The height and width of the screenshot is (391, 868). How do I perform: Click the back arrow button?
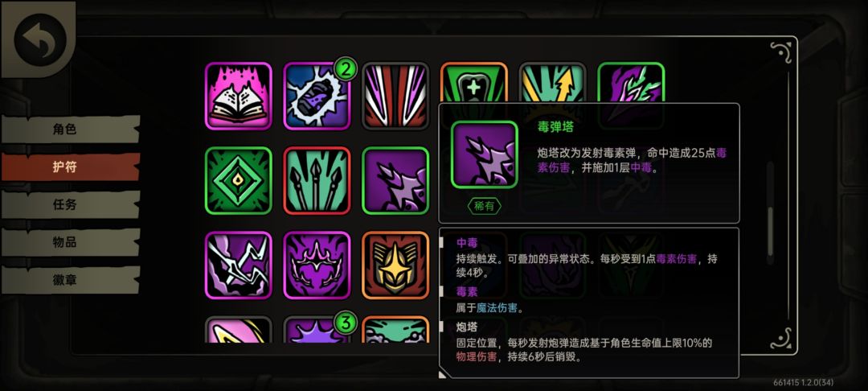point(40,39)
